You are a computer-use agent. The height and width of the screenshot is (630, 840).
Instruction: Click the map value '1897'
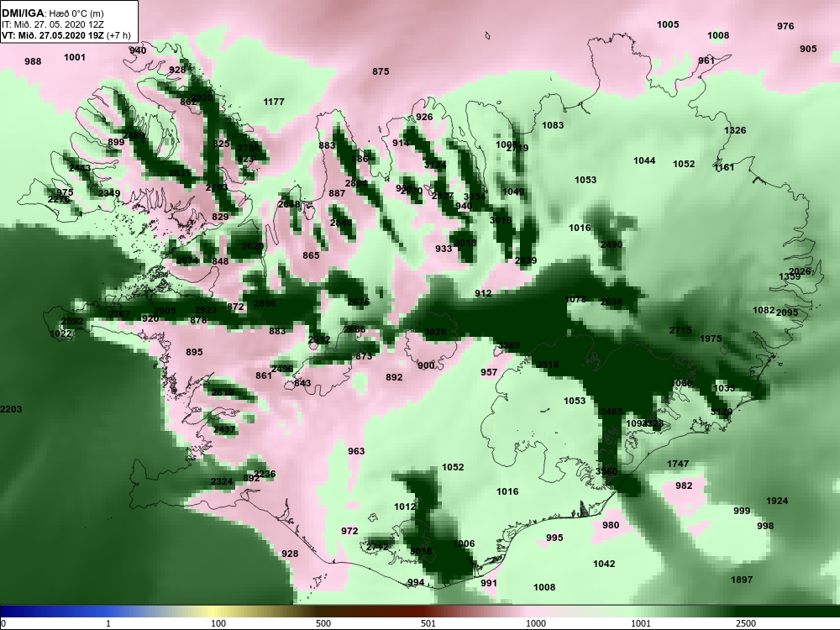(742, 579)
